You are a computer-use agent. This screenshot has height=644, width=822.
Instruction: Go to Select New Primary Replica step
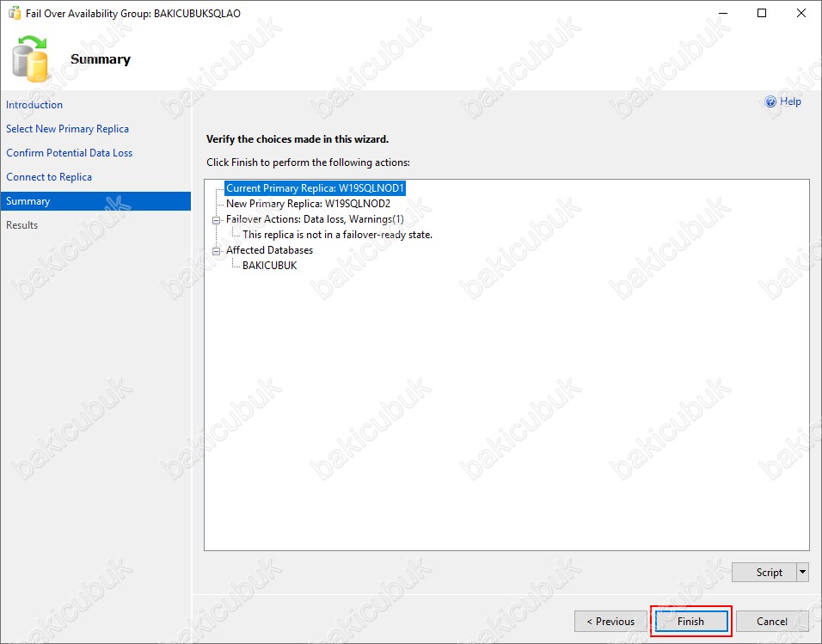pos(67,129)
